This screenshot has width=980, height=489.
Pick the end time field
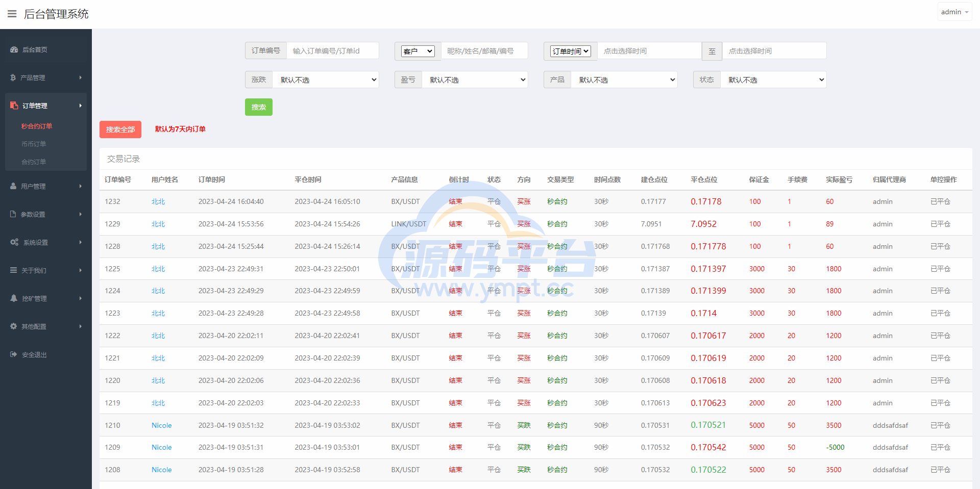coord(774,51)
